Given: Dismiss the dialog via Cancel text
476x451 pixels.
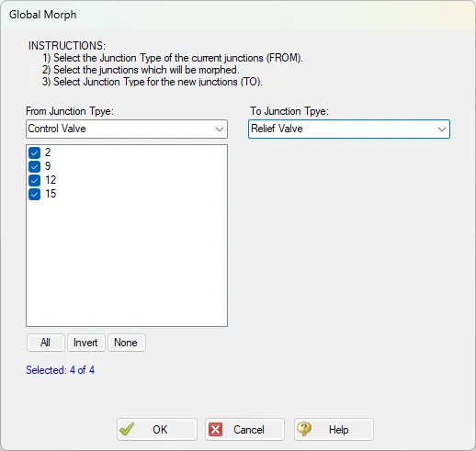Looking at the screenshot, I should (x=249, y=430).
